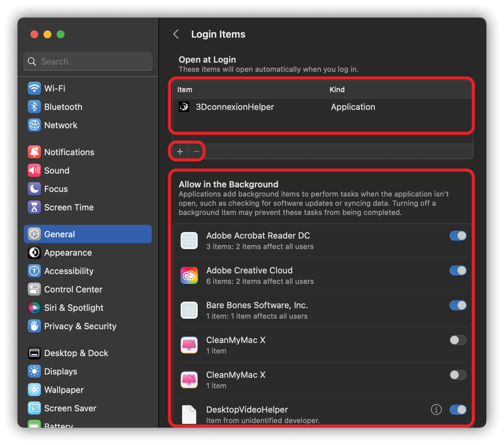Click the Accessibility icon
Screen dimensions: 504x445
[x=34, y=271]
